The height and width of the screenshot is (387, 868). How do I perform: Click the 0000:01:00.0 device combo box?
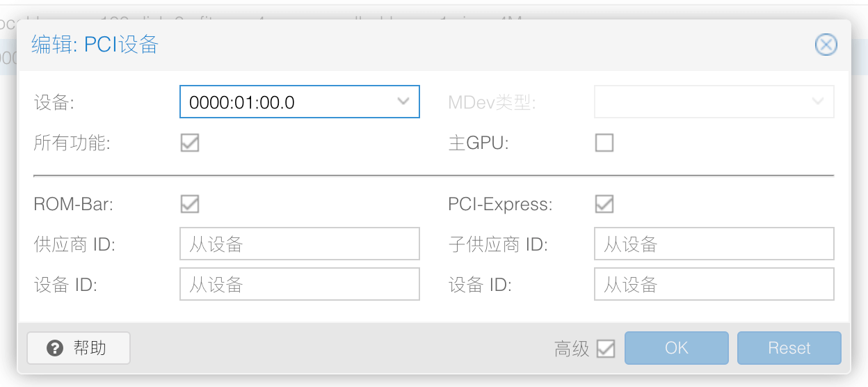pyautogui.click(x=287, y=102)
